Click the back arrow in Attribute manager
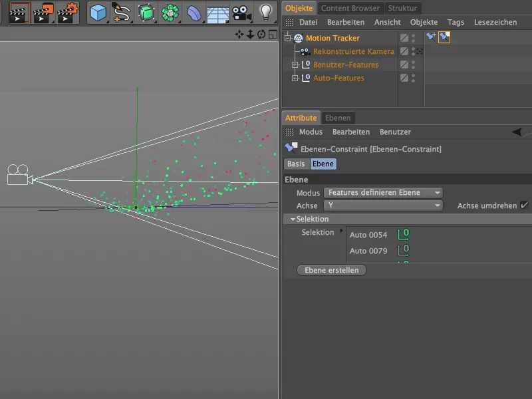Screen dimensions: 532x399 (517, 132)
